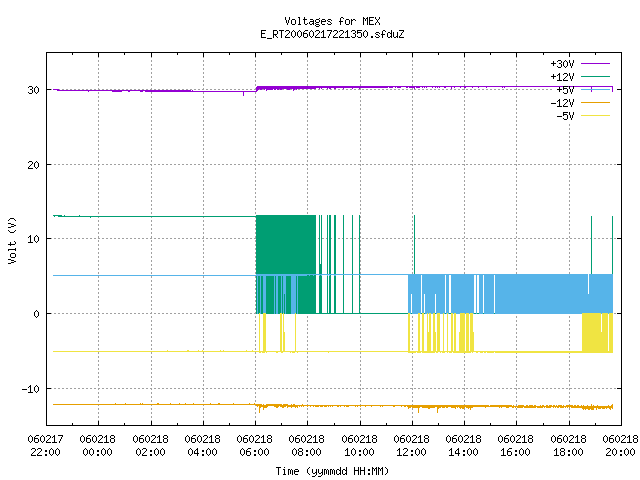This screenshot has width=640, height=480.
Task: Click the y-axis label 'Volt (V)'
Action: 12,240
